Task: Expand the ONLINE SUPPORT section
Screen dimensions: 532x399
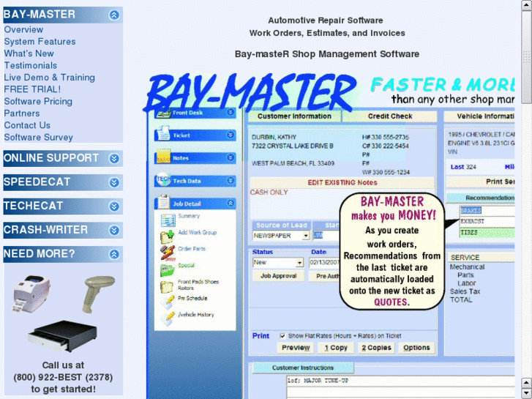Action: [x=114, y=158]
